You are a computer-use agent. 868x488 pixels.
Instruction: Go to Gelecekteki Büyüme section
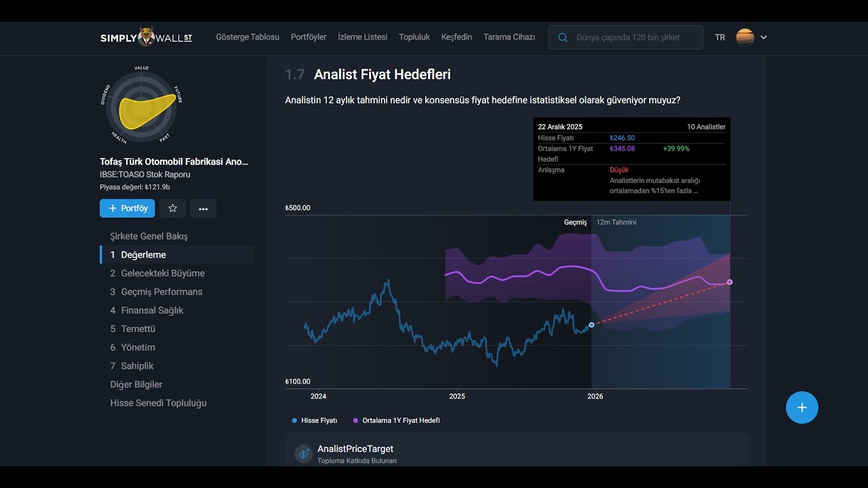click(157, 273)
